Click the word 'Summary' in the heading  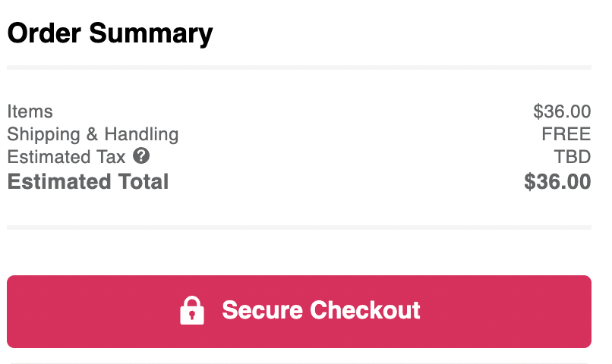151,34
